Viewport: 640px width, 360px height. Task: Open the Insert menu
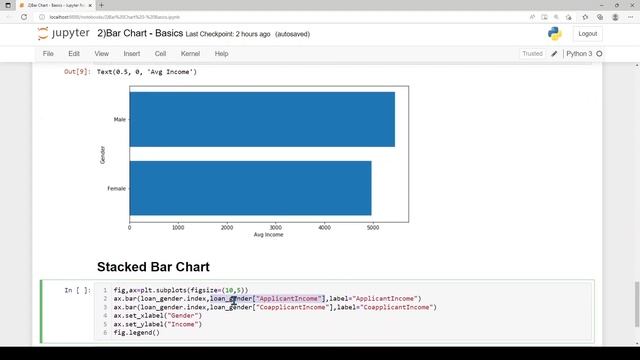point(132,54)
